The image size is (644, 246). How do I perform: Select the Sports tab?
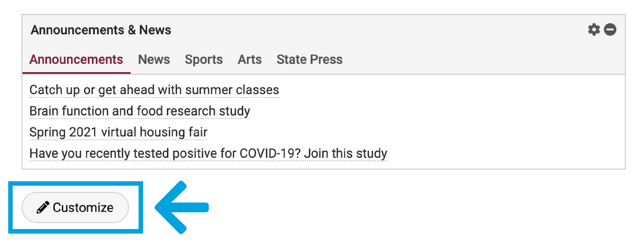204,60
